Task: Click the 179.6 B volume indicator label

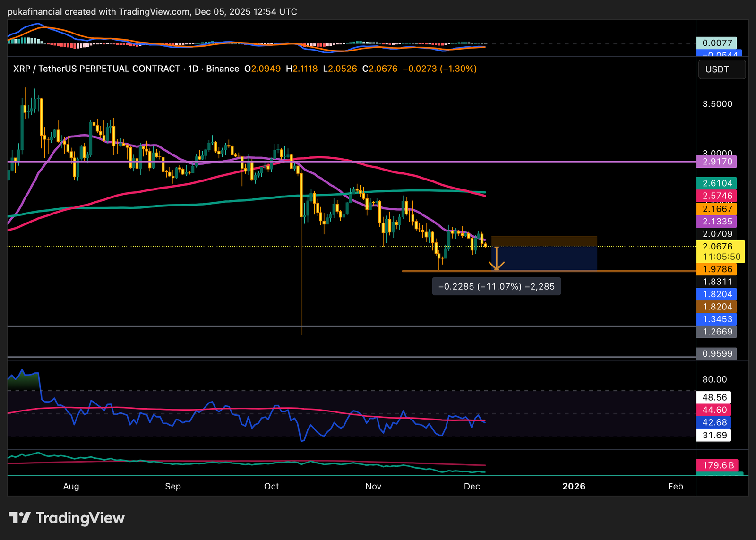Action: pyautogui.click(x=718, y=465)
